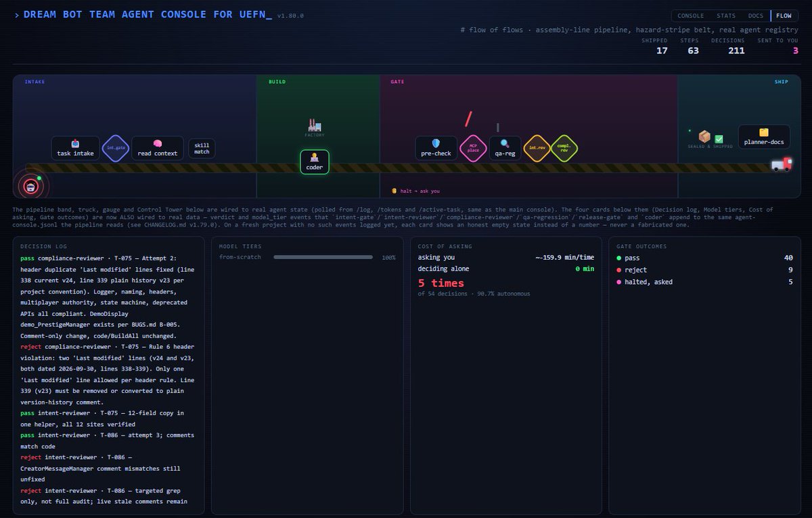Click the control tower robot icon
The image size is (812, 518).
[30, 186]
